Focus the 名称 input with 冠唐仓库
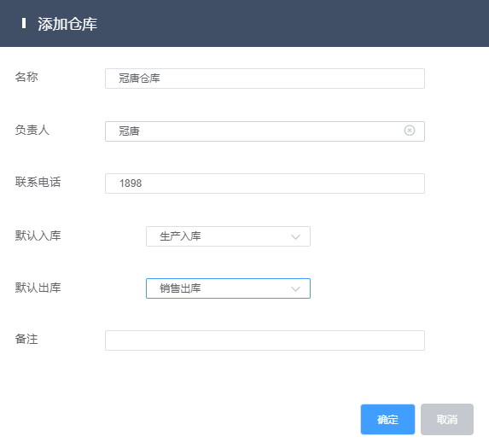 265,79
